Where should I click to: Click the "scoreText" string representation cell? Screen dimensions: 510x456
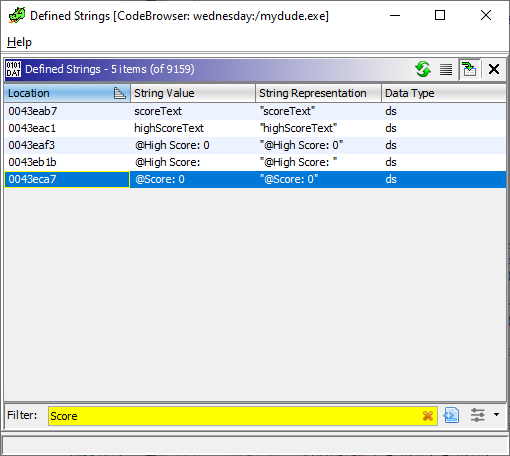(x=287, y=111)
